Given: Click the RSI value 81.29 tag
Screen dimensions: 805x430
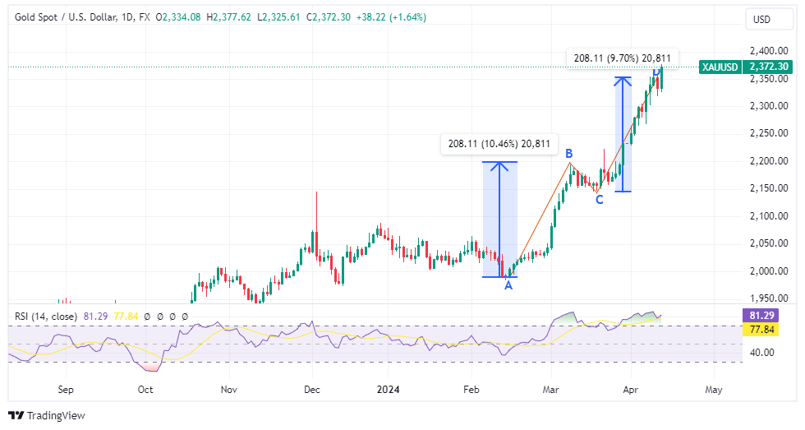Looking at the screenshot, I should point(762,316).
